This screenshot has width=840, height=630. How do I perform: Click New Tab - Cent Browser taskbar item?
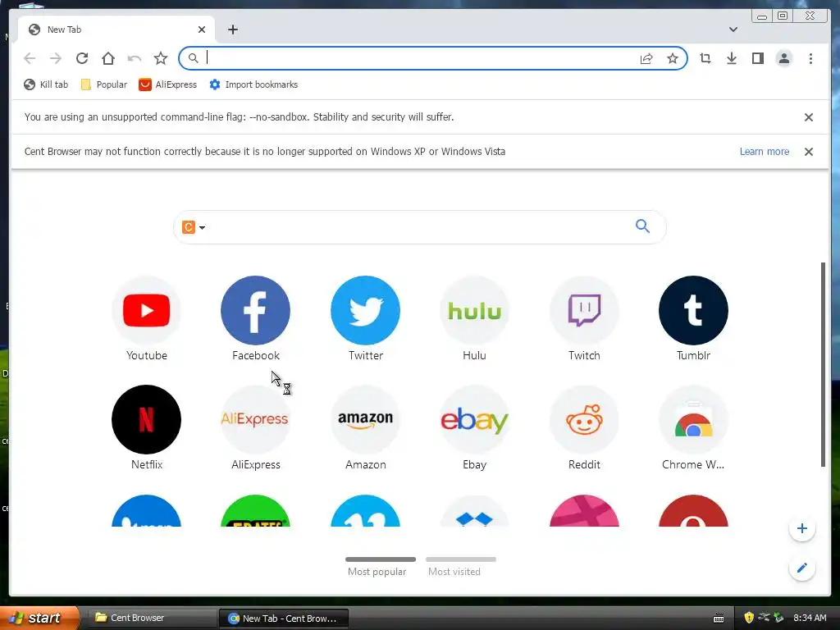(284, 619)
